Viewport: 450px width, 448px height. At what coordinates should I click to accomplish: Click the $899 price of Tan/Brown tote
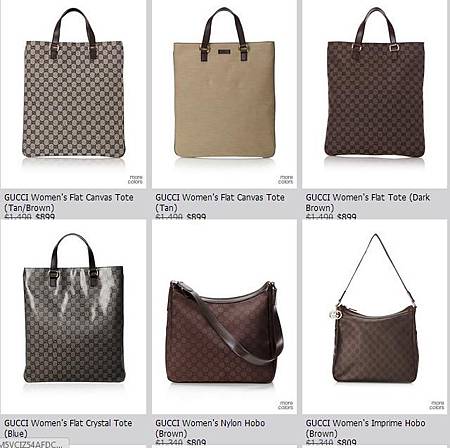[45, 217]
